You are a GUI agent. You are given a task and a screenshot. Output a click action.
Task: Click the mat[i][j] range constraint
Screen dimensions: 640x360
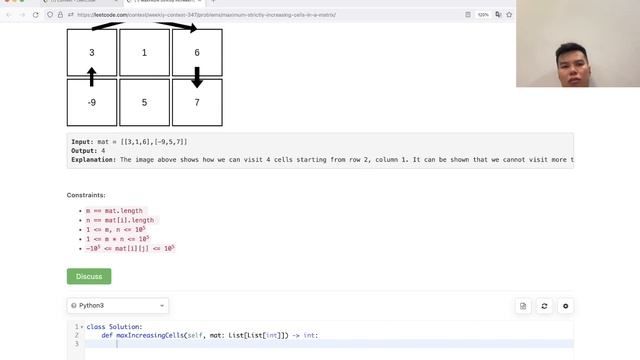(x=130, y=249)
